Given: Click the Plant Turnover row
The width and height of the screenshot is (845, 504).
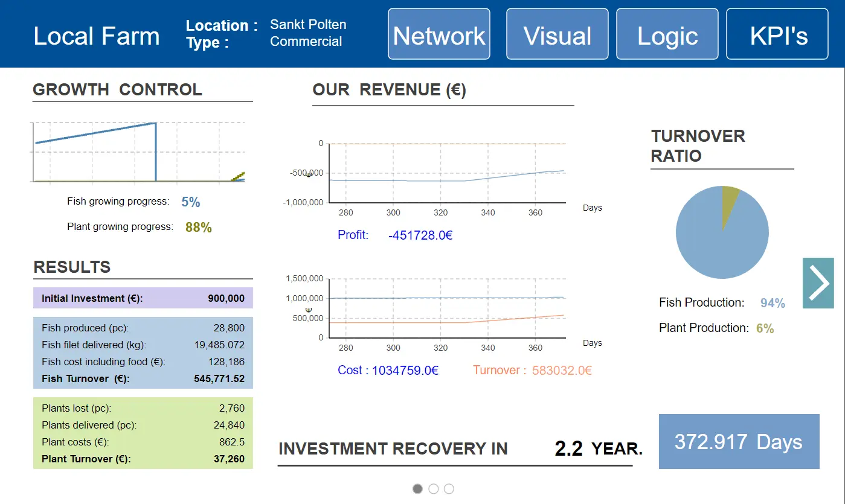Looking at the screenshot, I should 143,459.
